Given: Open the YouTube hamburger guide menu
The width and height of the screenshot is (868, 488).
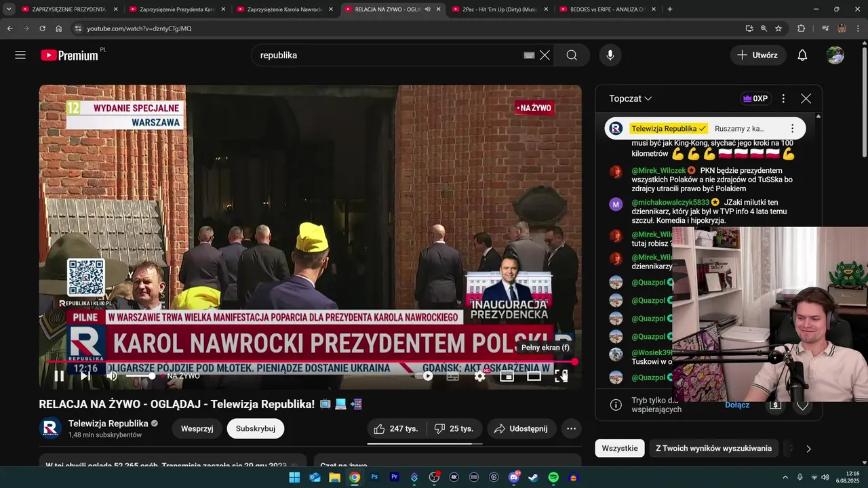Looking at the screenshot, I should click(20, 55).
